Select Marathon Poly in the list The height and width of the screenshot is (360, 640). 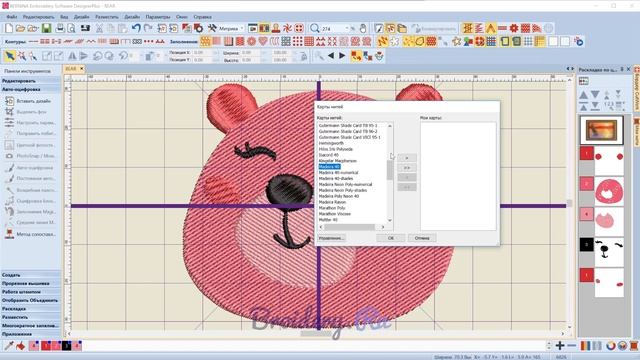coord(332,208)
